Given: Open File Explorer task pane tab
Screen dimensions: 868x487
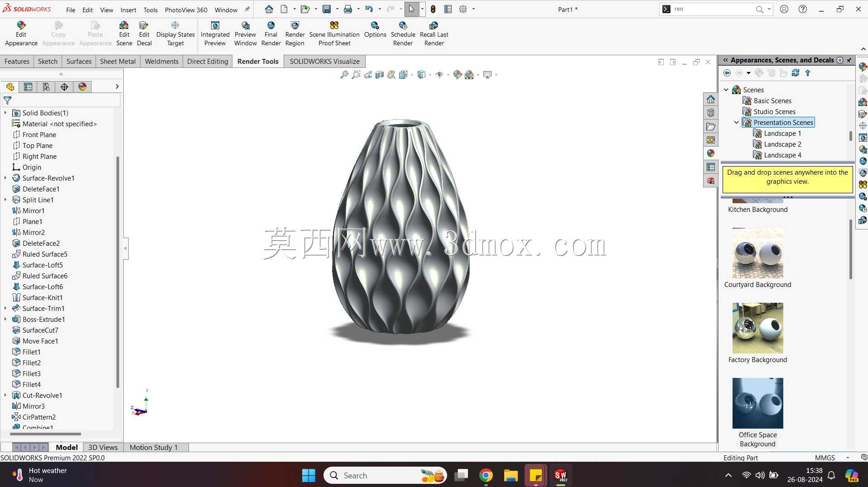Looking at the screenshot, I should point(710,127).
